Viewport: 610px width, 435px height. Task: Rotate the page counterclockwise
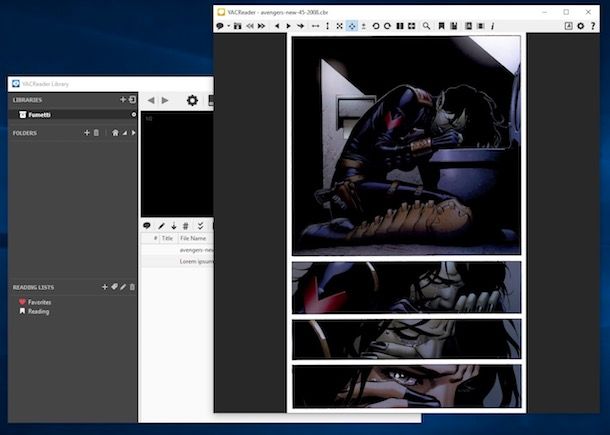[376, 26]
